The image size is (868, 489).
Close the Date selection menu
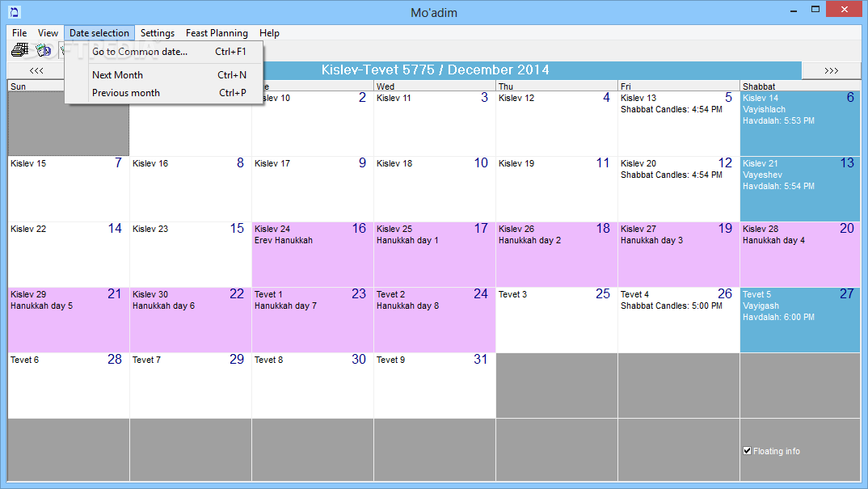[99, 32]
